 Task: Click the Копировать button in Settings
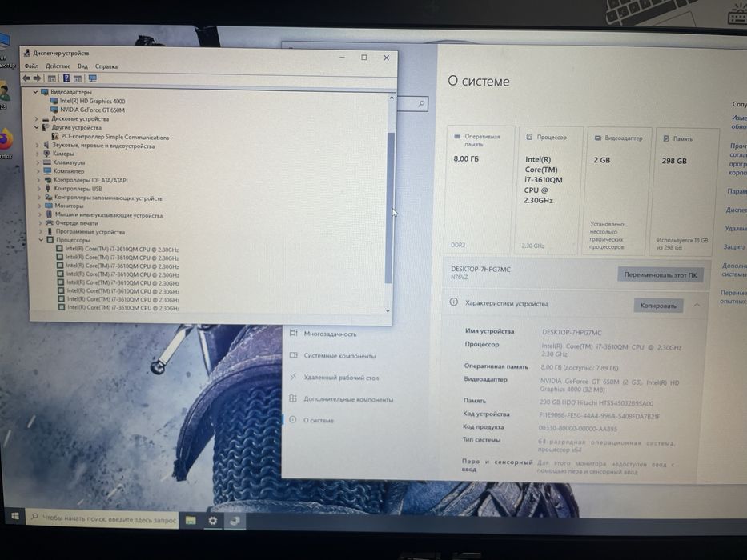pos(658,306)
